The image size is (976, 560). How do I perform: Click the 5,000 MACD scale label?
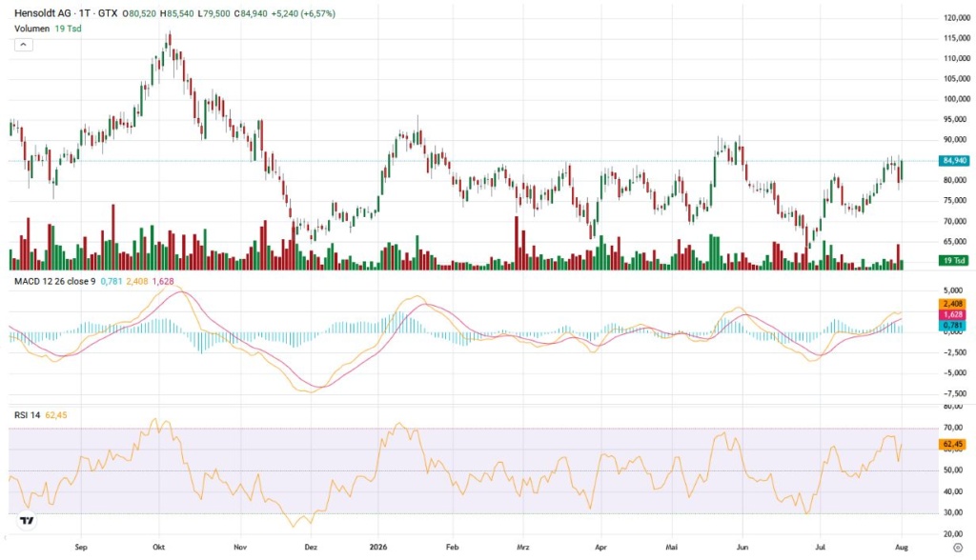953,290
